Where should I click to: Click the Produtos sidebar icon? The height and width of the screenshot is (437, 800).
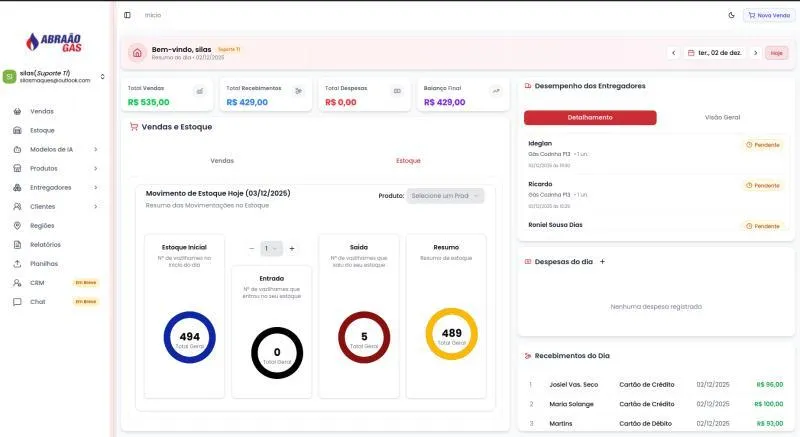[17, 168]
